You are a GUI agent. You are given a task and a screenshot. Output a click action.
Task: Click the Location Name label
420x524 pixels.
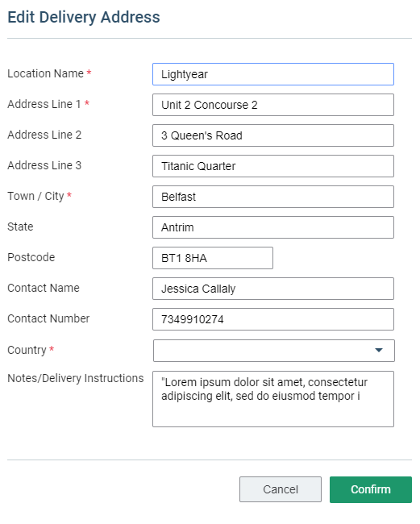(45, 73)
